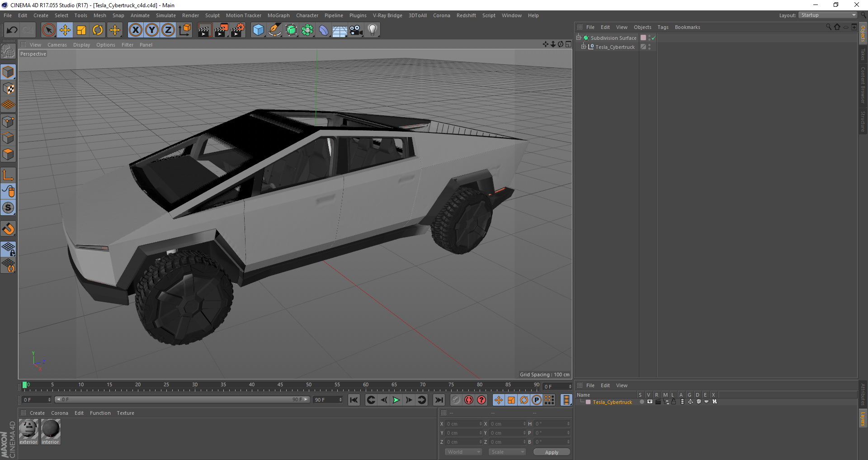This screenshot has width=868, height=460.
Task: Toggle coordinate system icon
Action: pos(184,30)
